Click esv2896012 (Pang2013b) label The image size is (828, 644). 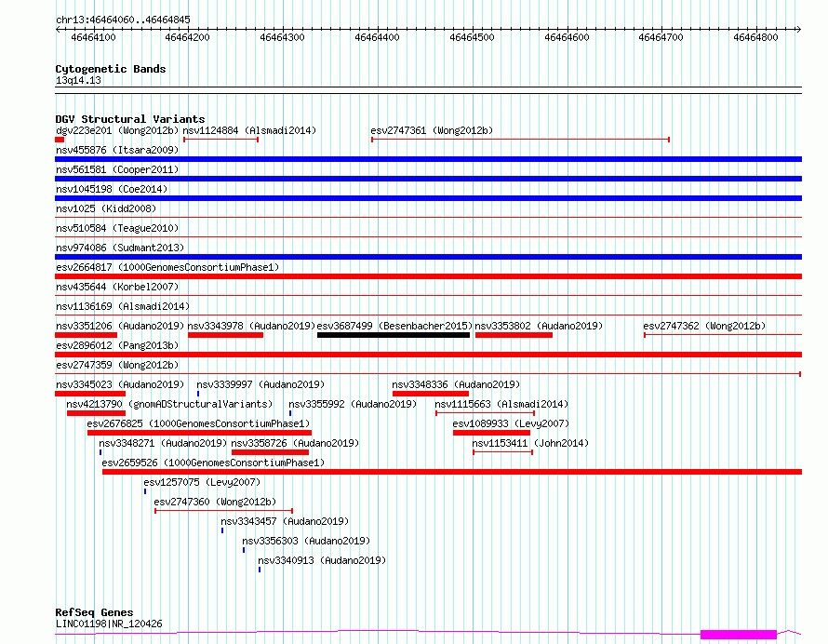point(117,345)
